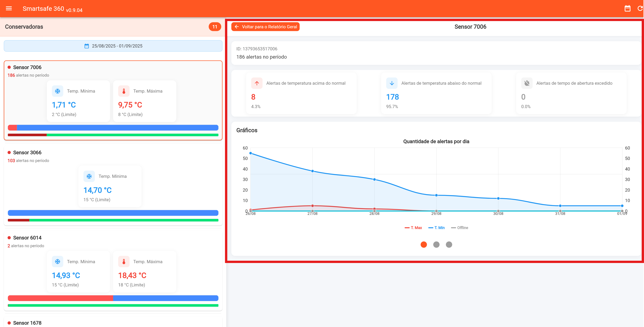
Task: Click the refresh icon in header
Action: (x=640, y=8)
